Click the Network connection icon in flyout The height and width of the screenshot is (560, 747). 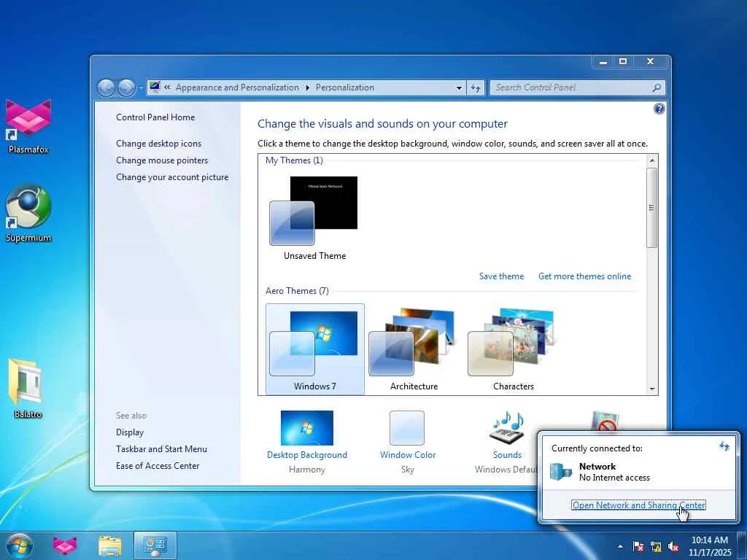pos(561,472)
